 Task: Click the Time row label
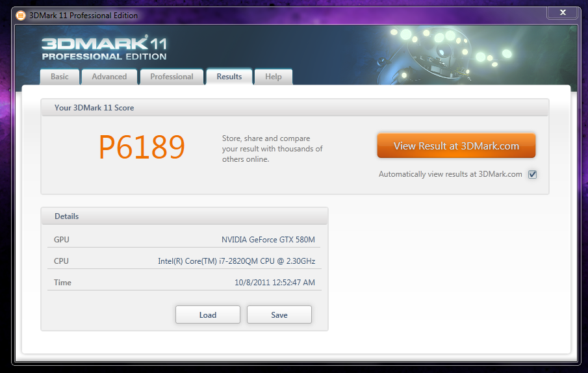tap(62, 282)
